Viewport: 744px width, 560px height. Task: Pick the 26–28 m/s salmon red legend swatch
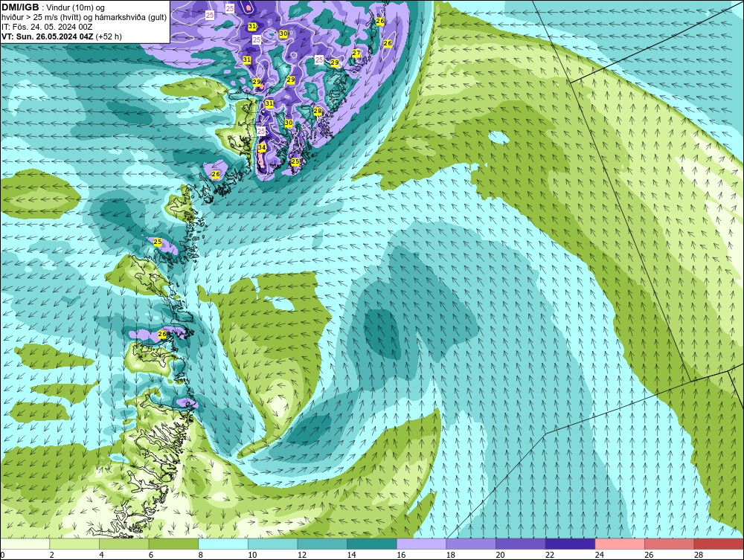click(x=669, y=544)
